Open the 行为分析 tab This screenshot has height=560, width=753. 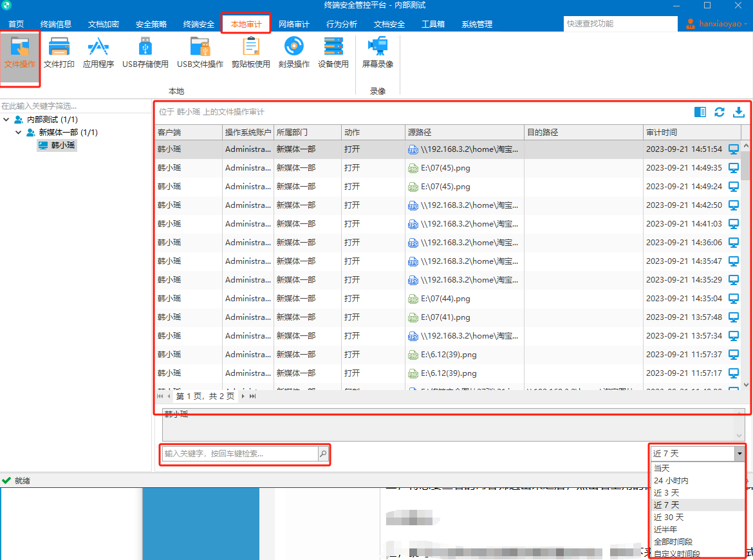point(342,24)
